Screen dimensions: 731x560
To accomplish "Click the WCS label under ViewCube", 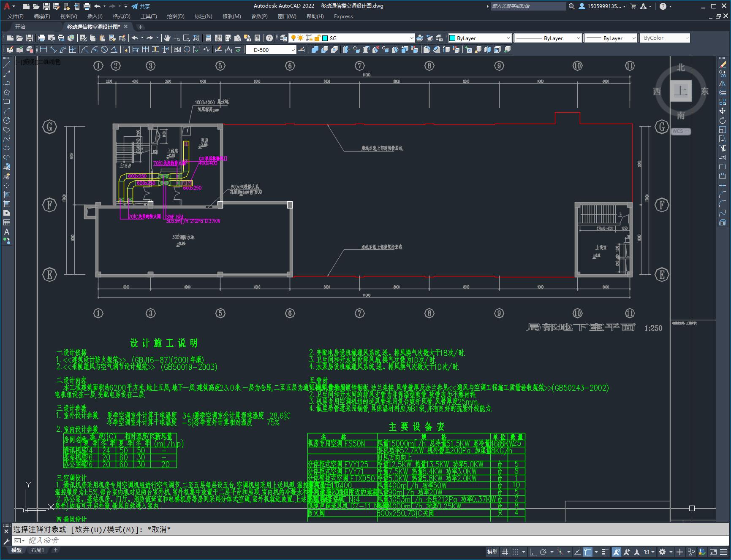I will [680, 131].
